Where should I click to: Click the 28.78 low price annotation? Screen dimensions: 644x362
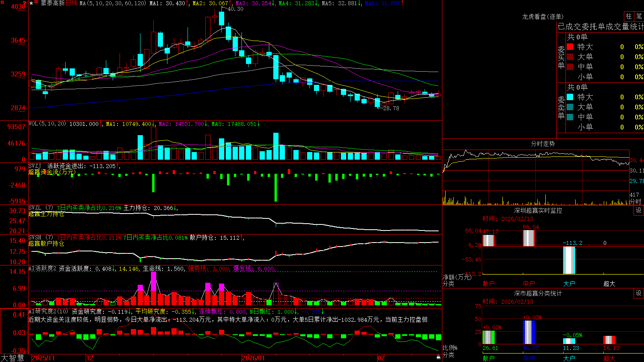tap(391, 108)
